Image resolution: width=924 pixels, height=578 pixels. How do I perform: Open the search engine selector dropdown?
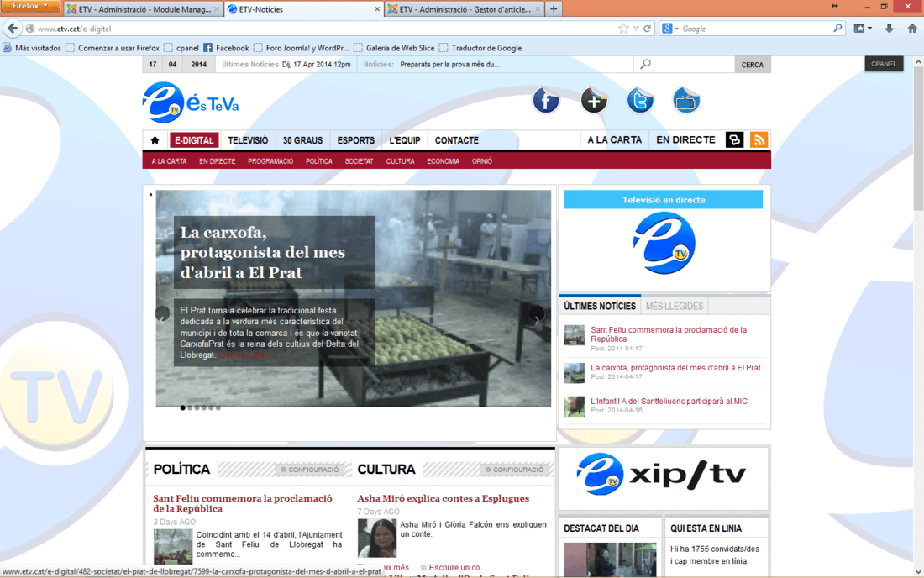(x=670, y=29)
